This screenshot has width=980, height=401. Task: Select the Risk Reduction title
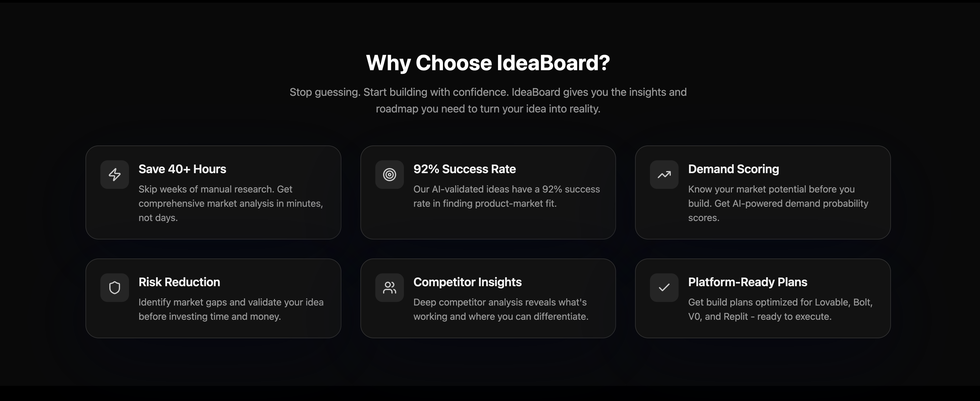[179, 282]
